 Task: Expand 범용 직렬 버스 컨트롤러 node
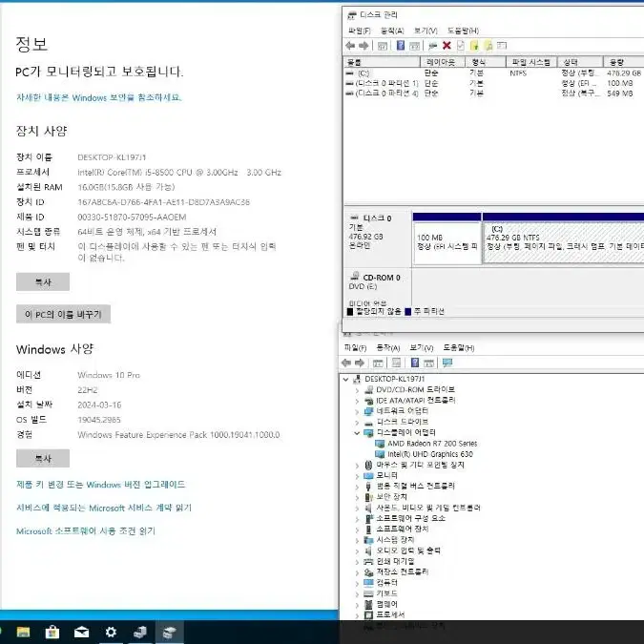357,487
